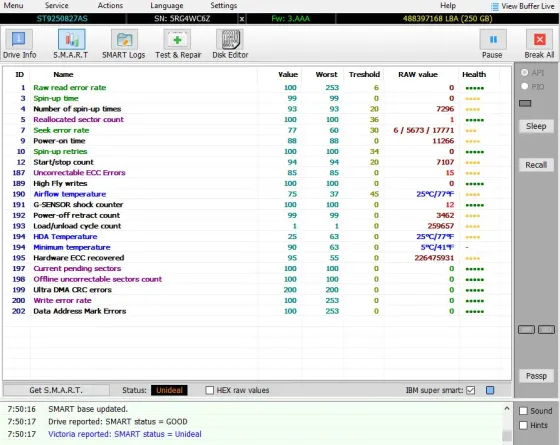This screenshot has height=445, width=560.
Task: Select the HDA Temperature row
Action: [257, 236]
